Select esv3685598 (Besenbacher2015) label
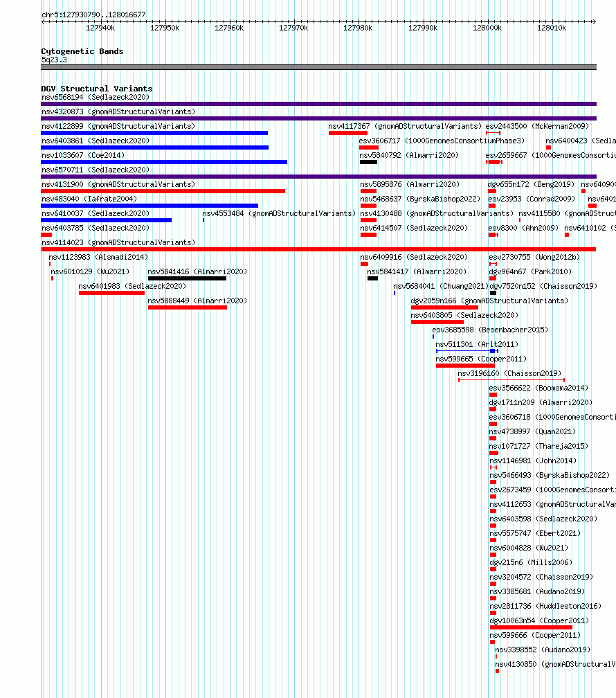 pyautogui.click(x=490, y=330)
